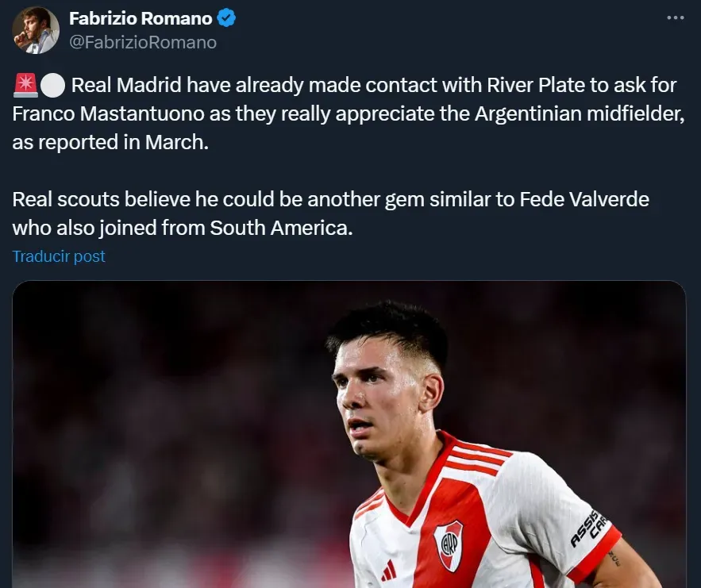Click "Argentinian midfielder" in the post
The width and height of the screenshot is (701, 588).
pos(580,113)
